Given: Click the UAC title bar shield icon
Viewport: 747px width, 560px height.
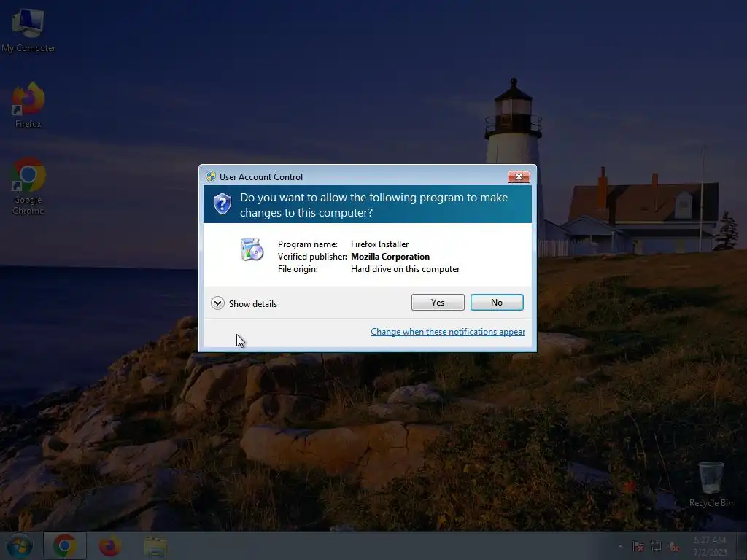Looking at the screenshot, I should (211, 176).
